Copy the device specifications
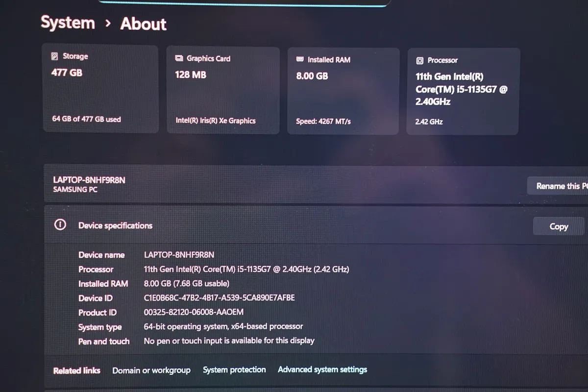 pos(558,226)
